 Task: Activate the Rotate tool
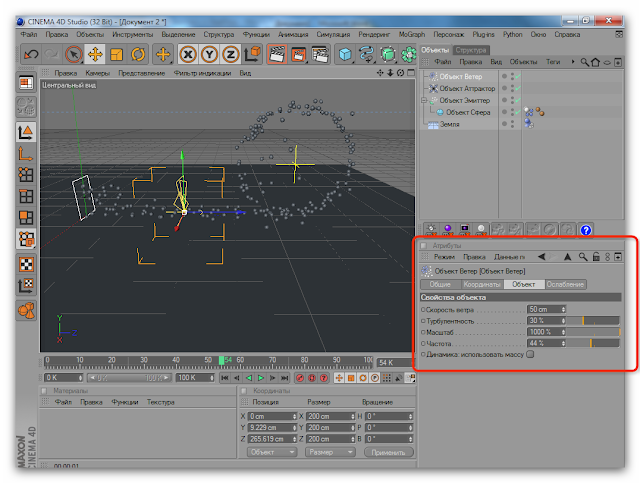tap(138, 54)
